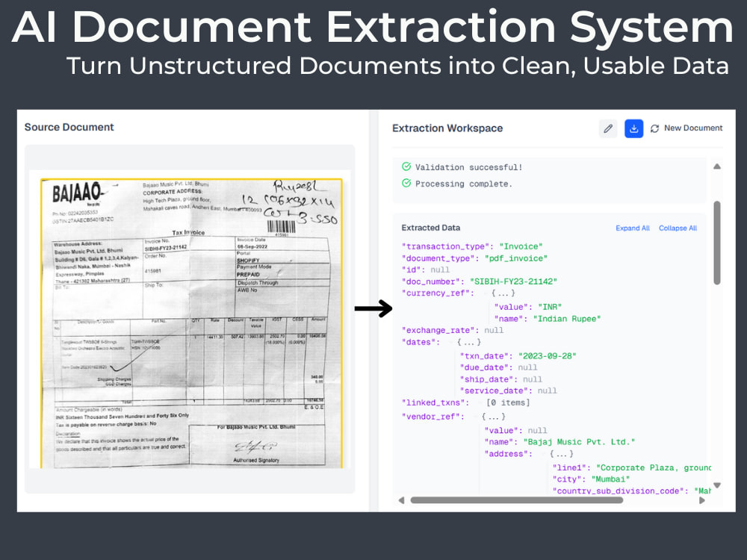Expand the linked_txns items list

pos(508,402)
